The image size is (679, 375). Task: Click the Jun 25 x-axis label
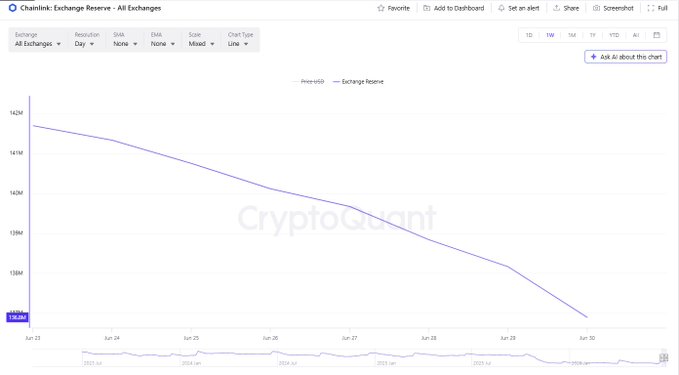(191, 338)
